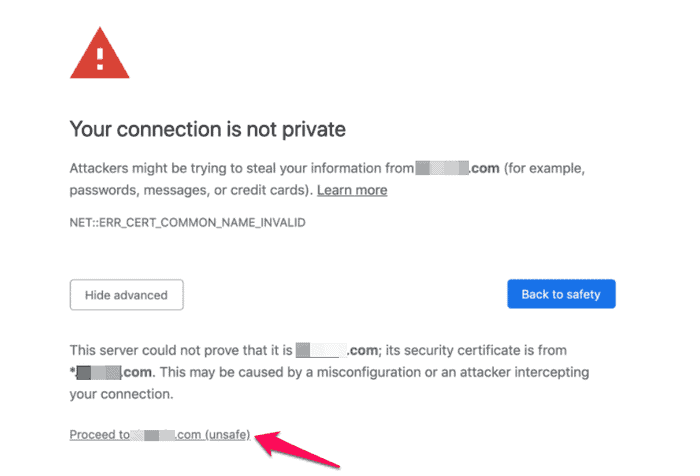Screen dimensions: 700x476
Task: Open the Learn more link
Action: (352, 190)
